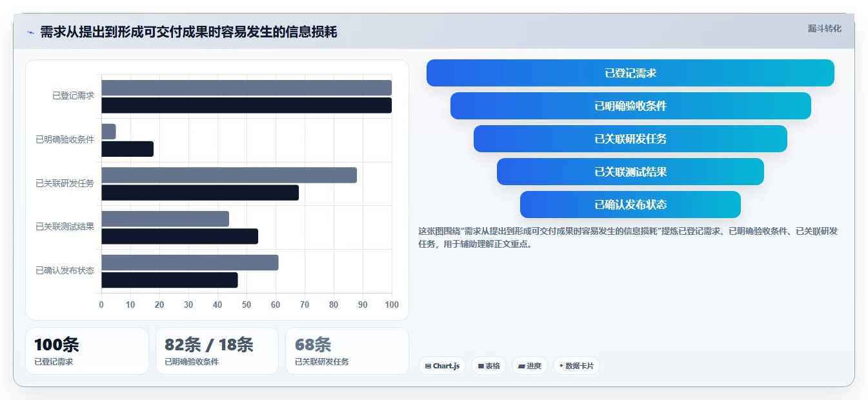The width and height of the screenshot is (868, 400).
Task: Click the 进度 tag
Action: pos(530,366)
